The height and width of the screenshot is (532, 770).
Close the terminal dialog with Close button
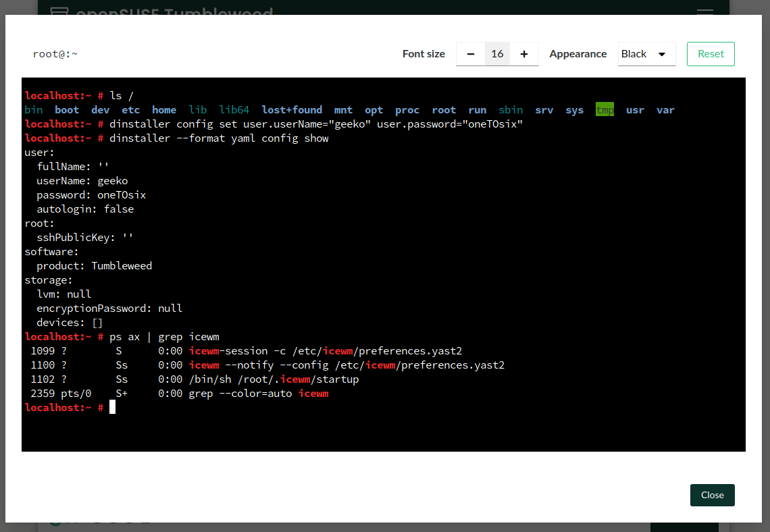coord(712,495)
